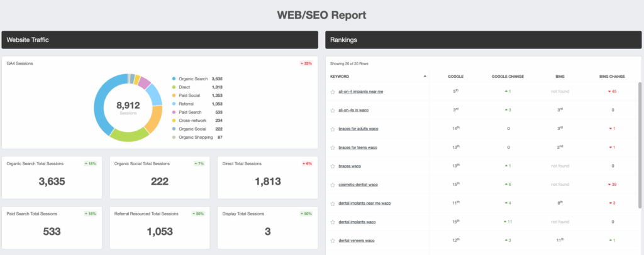Sort rankings by Keyword column arrow
The height and width of the screenshot is (255, 644).
pyautogui.click(x=425, y=76)
